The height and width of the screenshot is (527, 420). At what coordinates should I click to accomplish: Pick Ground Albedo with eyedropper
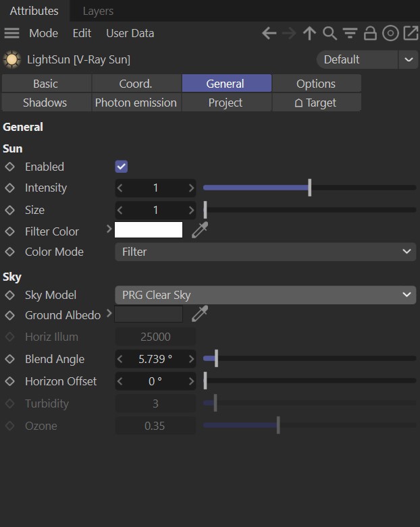(200, 314)
